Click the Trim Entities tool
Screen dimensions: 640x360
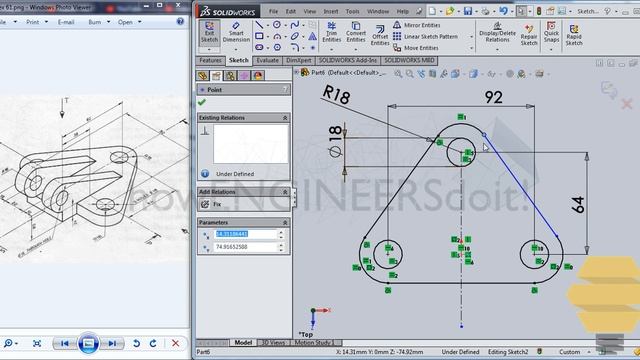[331, 33]
